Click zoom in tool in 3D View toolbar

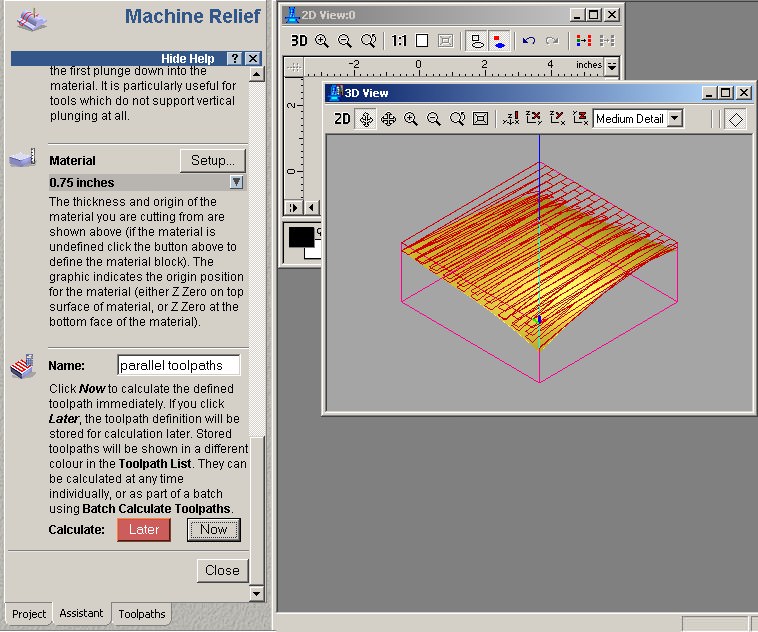(x=411, y=118)
